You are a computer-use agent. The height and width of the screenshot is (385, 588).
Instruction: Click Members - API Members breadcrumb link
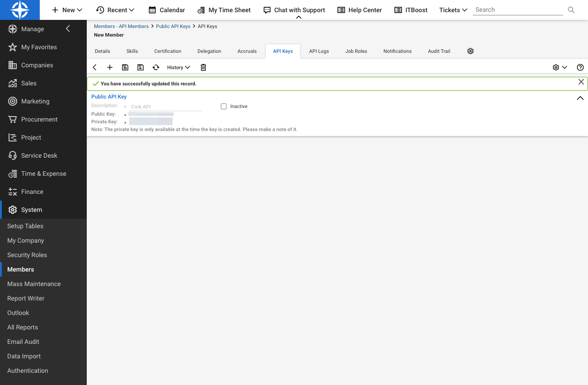[x=121, y=26]
